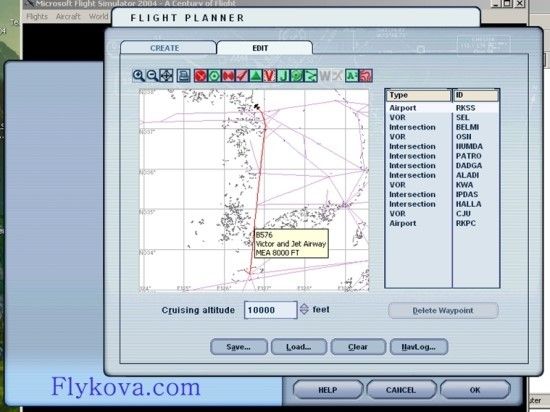Toggle VOR stations display icon
Viewport: 550px width, 412px height.
pyautogui.click(x=214, y=75)
